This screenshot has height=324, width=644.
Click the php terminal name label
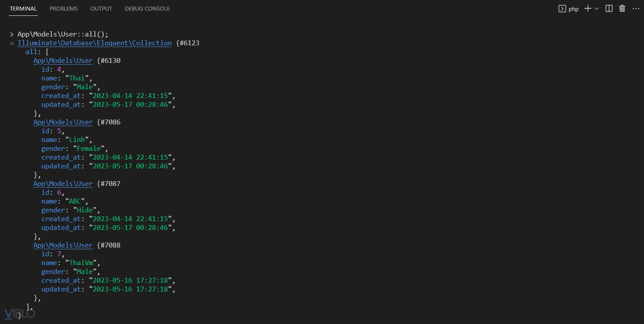pos(574,9)
